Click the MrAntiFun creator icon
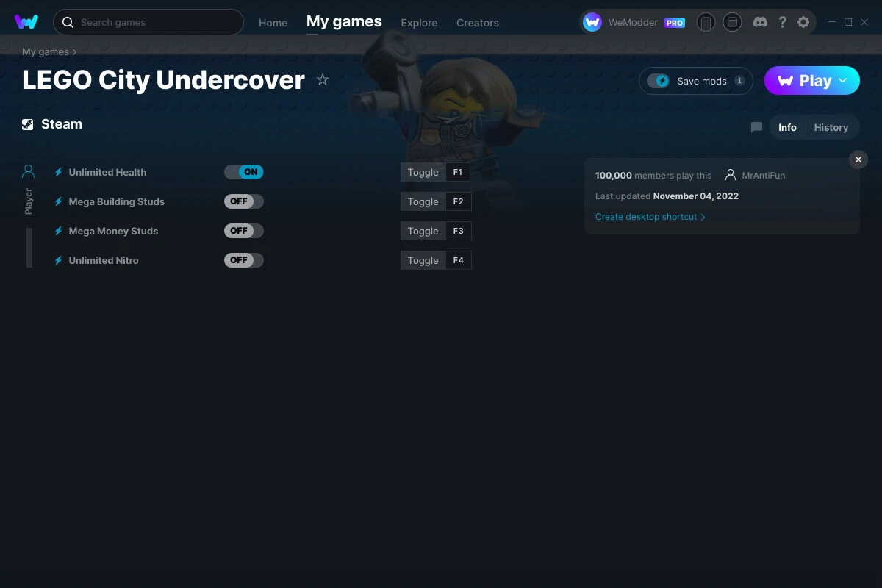 pos(730,175)
